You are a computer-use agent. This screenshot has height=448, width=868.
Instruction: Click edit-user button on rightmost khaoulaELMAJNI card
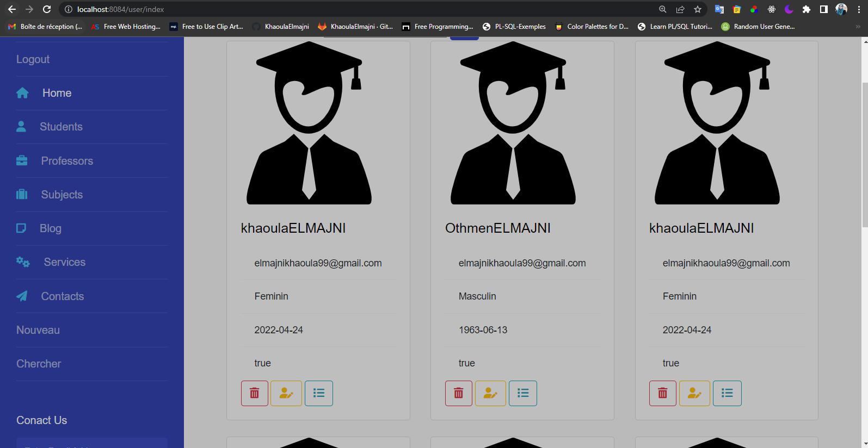(694, 393)
